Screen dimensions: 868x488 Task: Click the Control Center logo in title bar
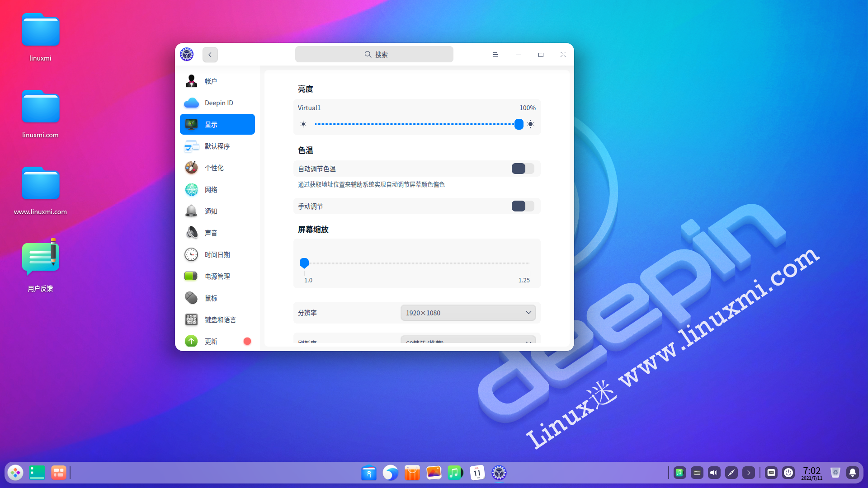(x=187, y=54)
